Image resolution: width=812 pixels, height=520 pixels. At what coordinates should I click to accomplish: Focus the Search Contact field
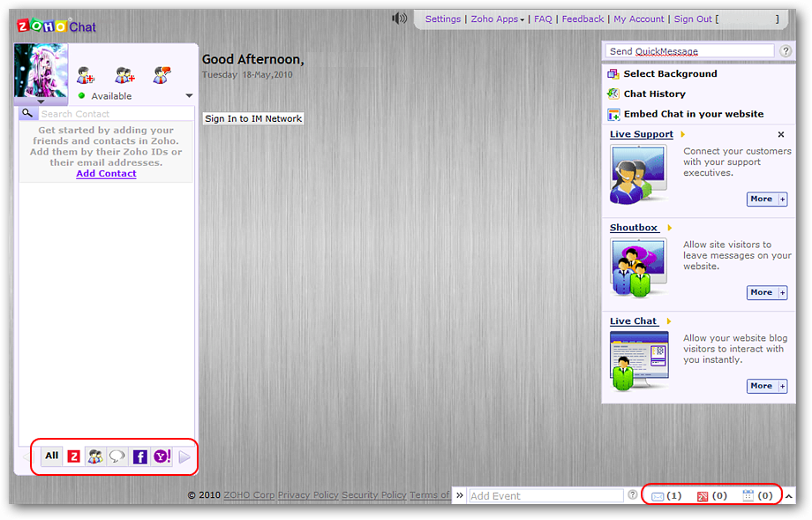pyautogui.click(x=116, y=113)
